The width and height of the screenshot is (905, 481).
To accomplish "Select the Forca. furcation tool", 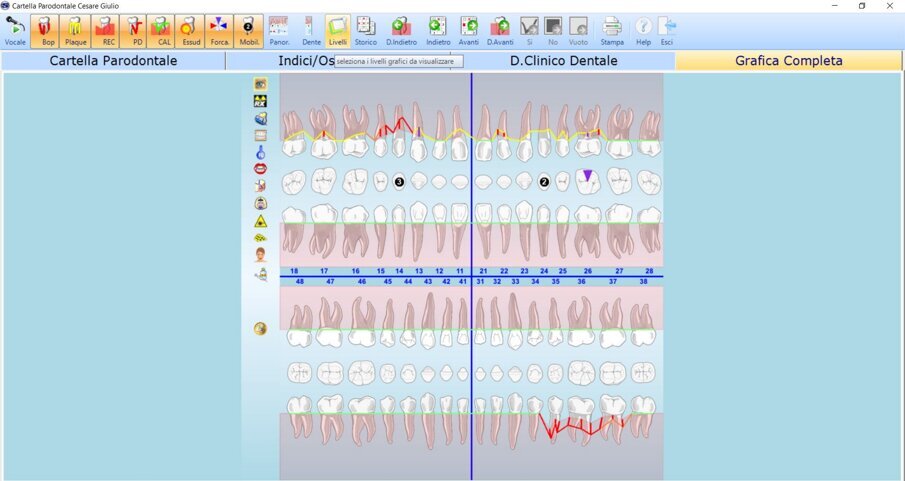I will [219, 30].
